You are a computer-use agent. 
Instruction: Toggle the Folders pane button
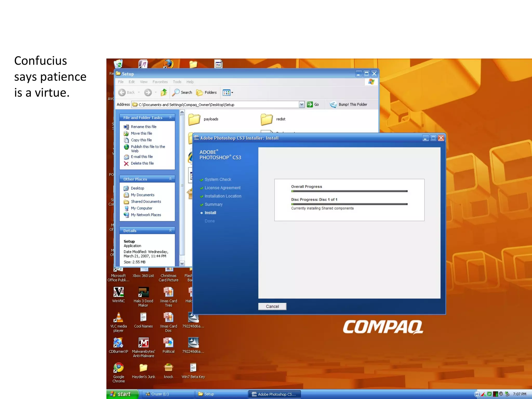click(207, 92)
